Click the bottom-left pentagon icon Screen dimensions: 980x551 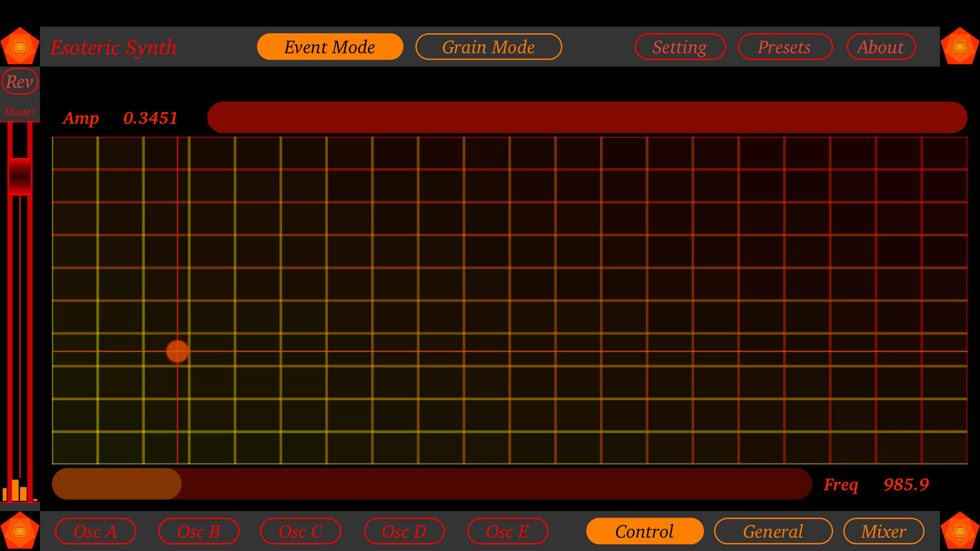(x=20, y=531)
